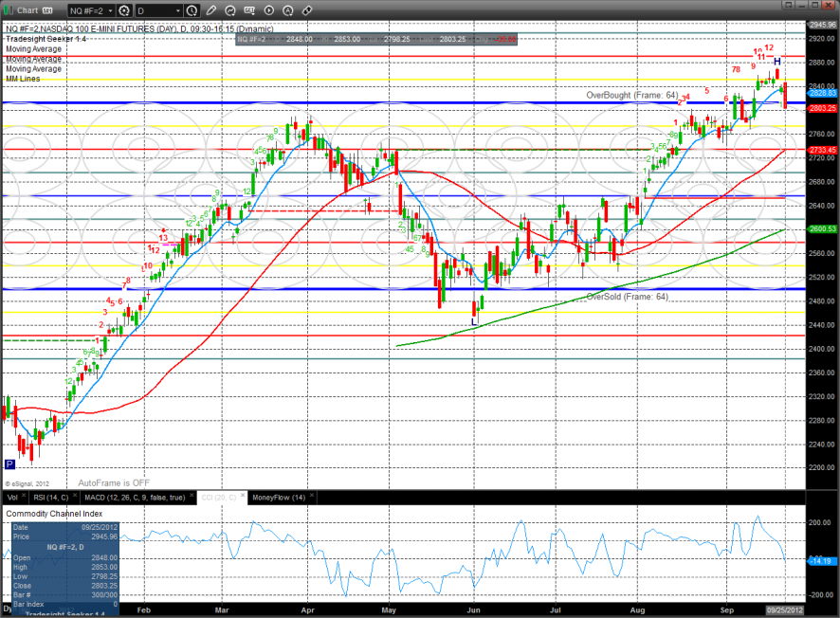
Task: Click the 2828.83 price label on axis
Action: pos(822,93)
